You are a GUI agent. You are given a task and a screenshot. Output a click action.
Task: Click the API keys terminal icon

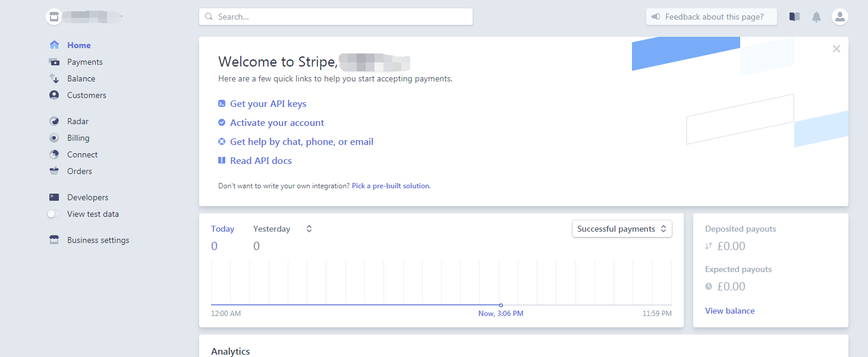222,103
